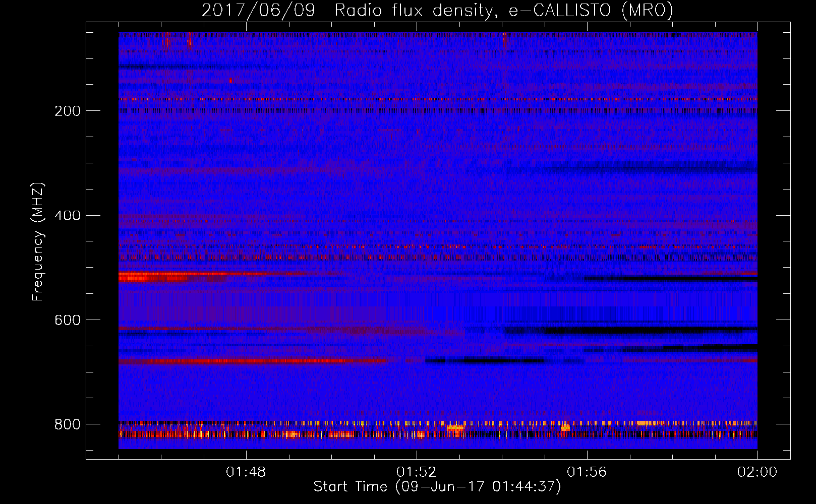Screen dimensions: 816x504
Task: Click the 02:00 time tick label
Action: tap(757, 472)
